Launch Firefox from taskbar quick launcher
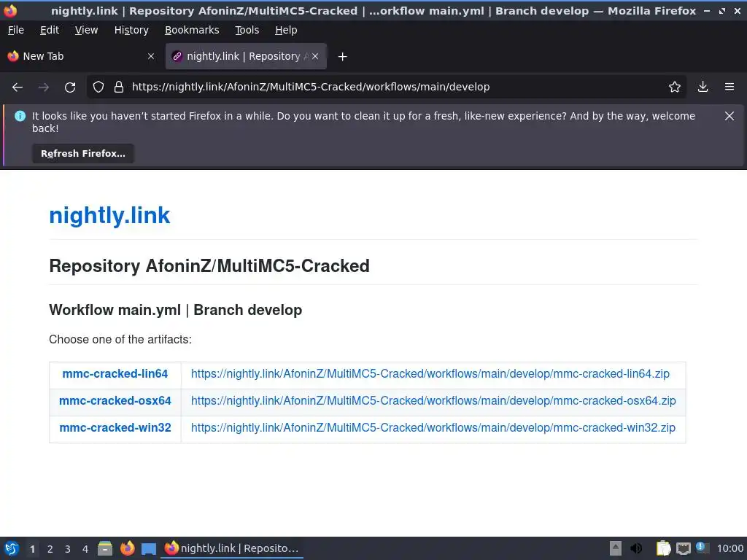 tap(127, 548)
